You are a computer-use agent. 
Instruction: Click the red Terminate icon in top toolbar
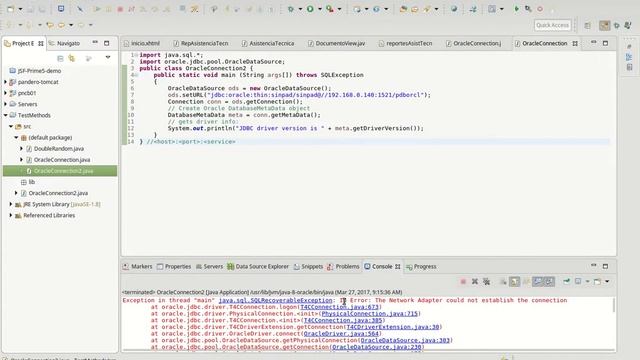[120, 9]
